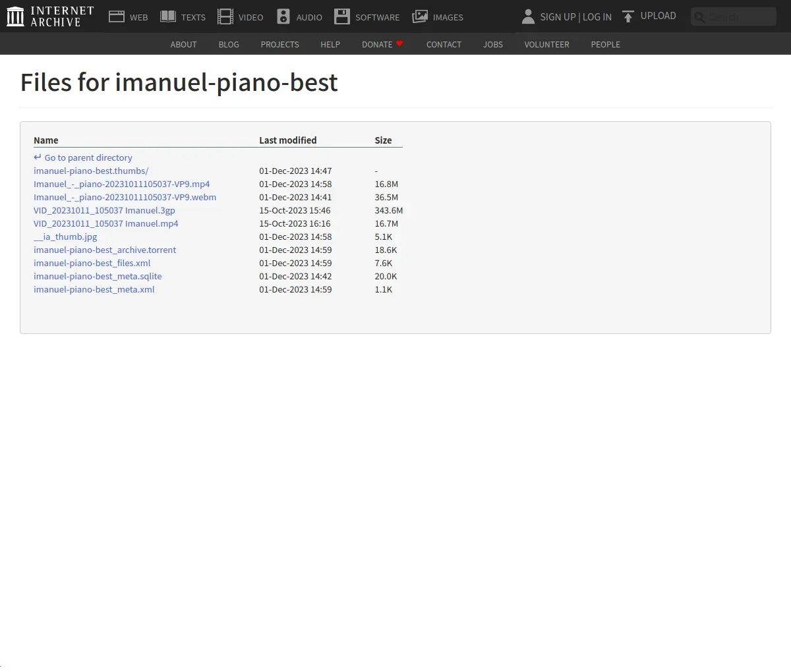This screenshot has height=672, width=791.
Task: Open imanuel-piano-best_meta.xml
Action: click(94, 289)
